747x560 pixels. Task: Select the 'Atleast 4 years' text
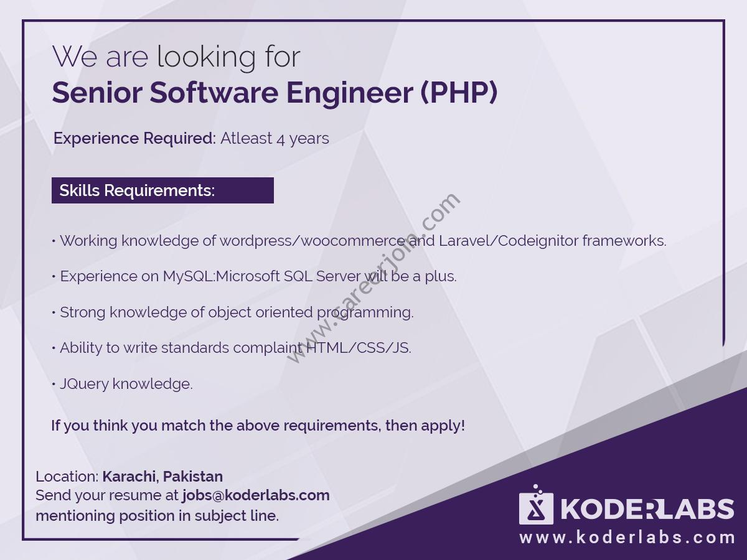275,138
